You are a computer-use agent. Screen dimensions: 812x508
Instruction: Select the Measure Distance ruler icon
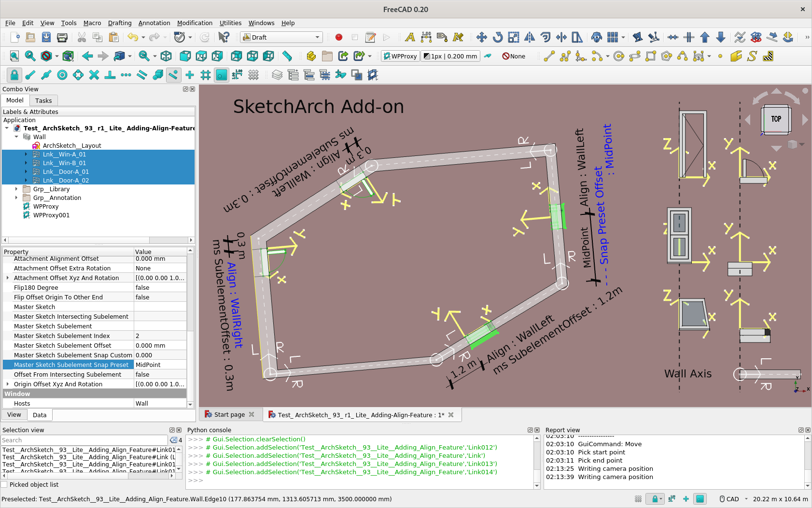click(287, 56)
